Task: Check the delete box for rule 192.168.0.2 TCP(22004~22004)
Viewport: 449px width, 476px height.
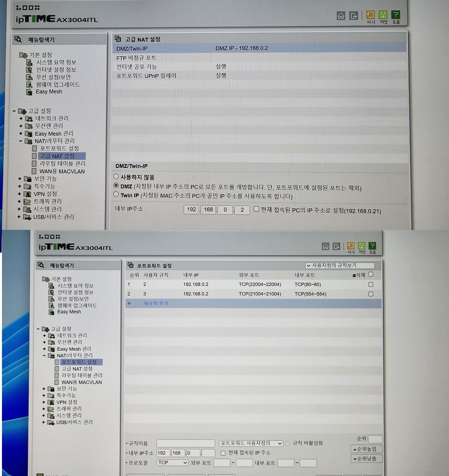Action: click(371, 284)
